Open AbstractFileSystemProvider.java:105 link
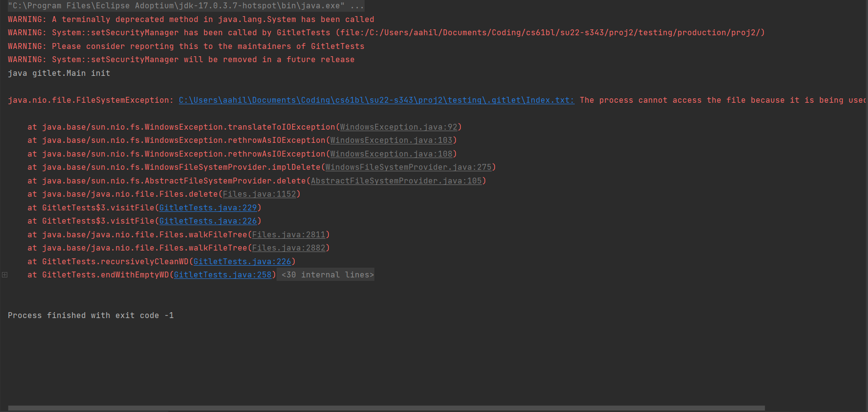 [396, 181]
